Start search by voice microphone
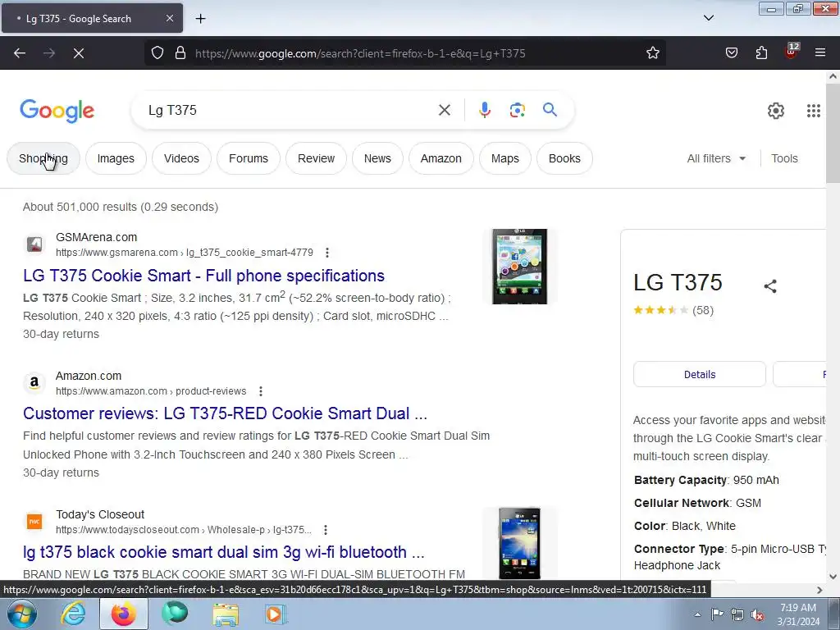Screen dimensions: 840x630 coord(484,111)
